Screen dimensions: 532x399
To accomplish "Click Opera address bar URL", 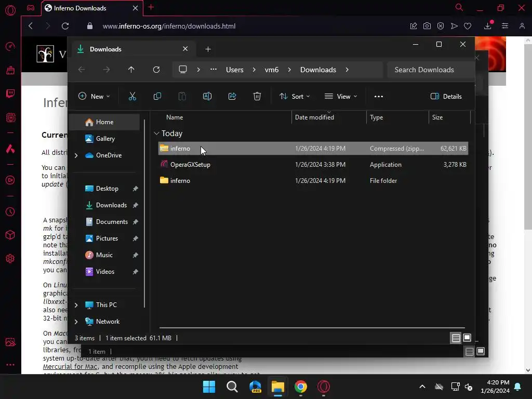I will tap(169, 26).
